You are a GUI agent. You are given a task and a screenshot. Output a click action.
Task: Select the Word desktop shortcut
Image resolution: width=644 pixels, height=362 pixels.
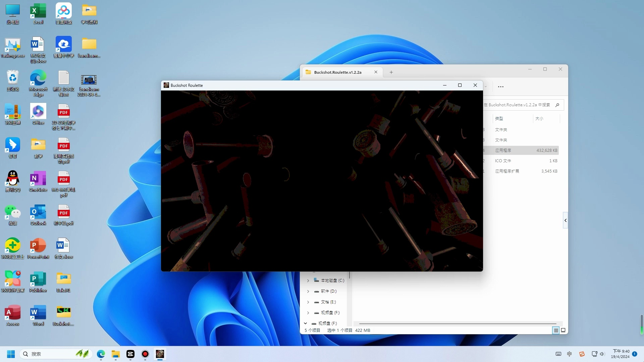[x=38, y=315]
